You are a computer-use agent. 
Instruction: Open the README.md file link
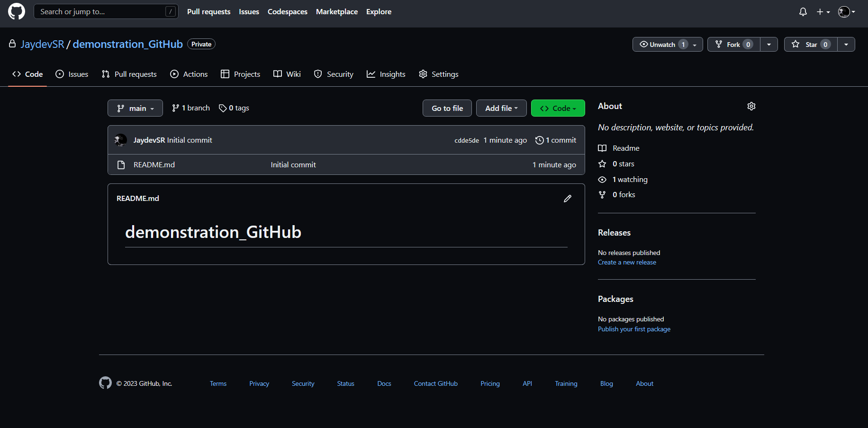(x=154, y=165)
